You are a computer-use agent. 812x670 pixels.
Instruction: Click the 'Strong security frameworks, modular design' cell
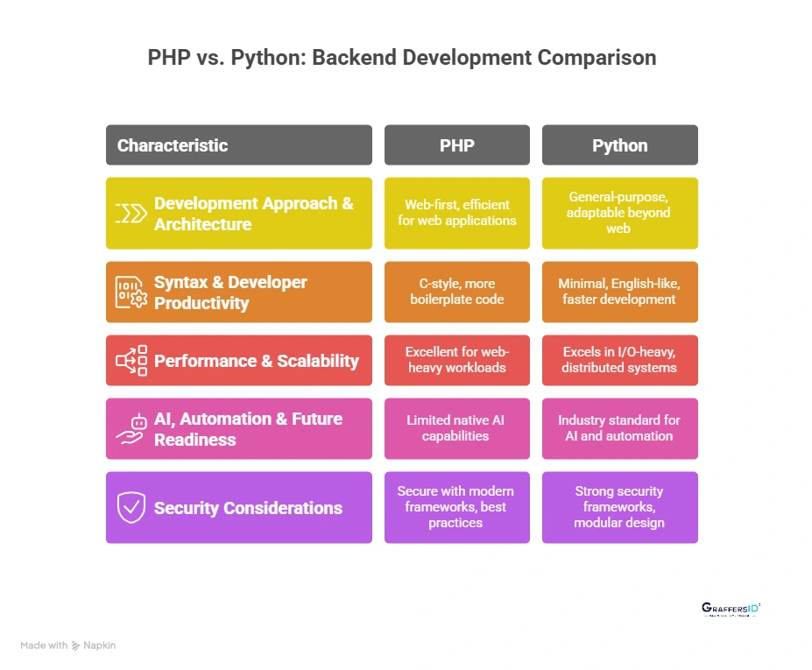point(619,508)
